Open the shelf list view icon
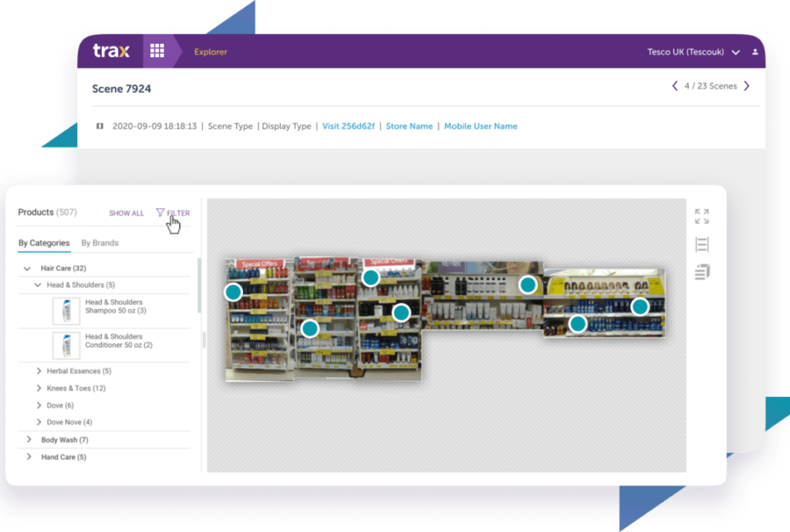This screenshot has height=532, width=790. 701,244
